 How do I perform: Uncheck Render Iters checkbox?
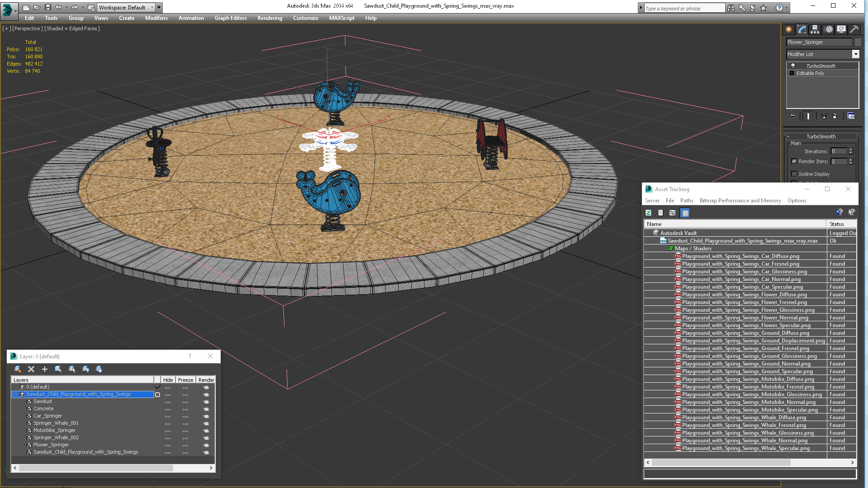pos(794,161)
